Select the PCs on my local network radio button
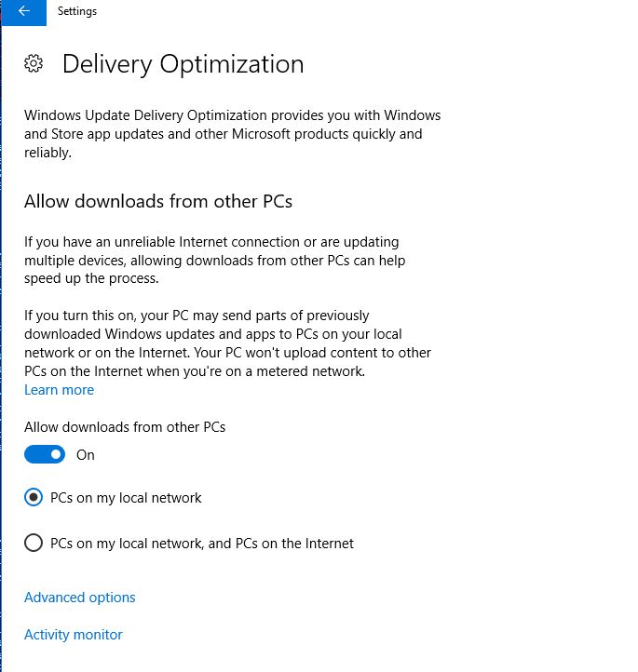638x672 pixels. tap(34, 497)
